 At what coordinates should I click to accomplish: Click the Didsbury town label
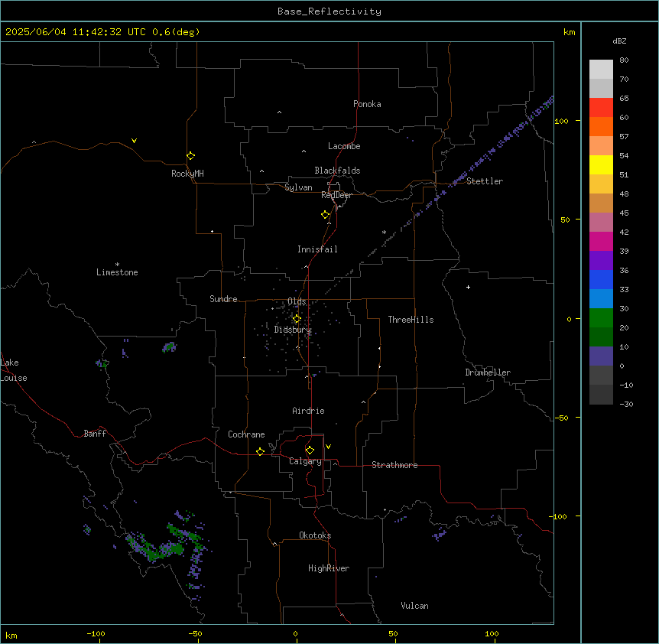click(x=293, y=330)
